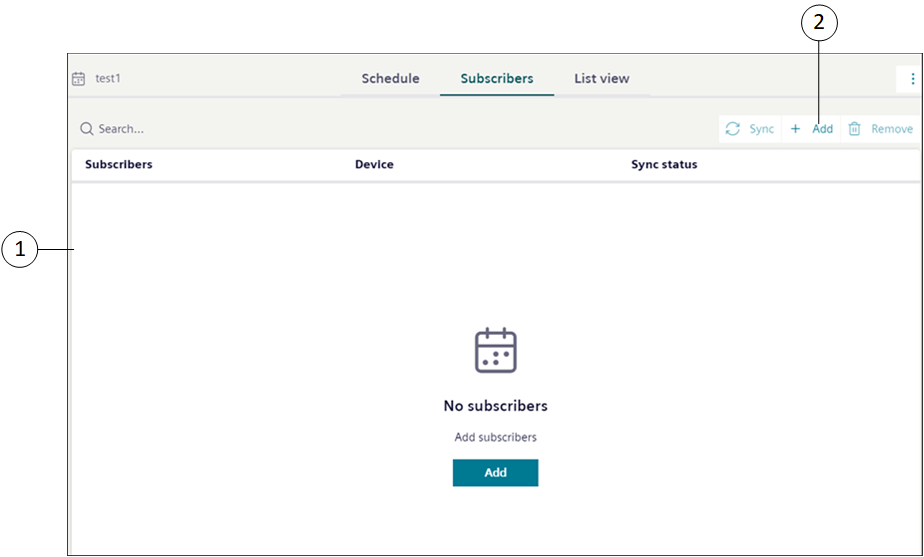Screen dimensions: 924x557
Task: Click the trash can Remove icon
Action: (x=855, y=129)
